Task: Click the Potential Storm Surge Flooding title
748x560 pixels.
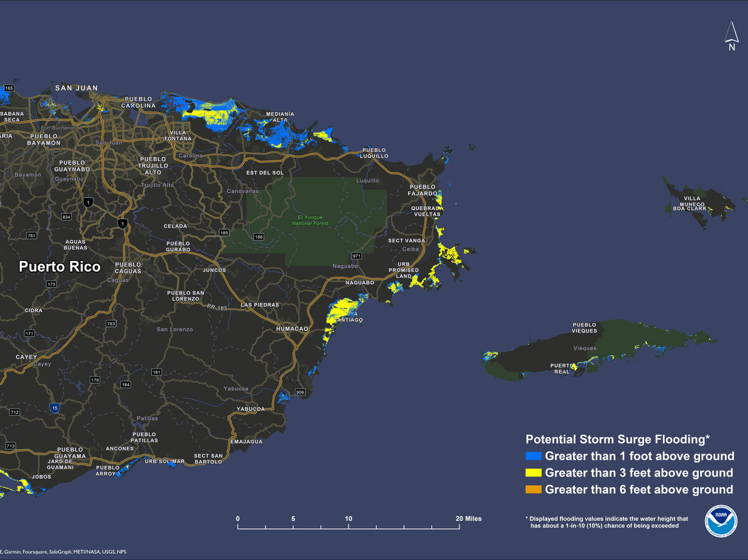Action: 618,439
